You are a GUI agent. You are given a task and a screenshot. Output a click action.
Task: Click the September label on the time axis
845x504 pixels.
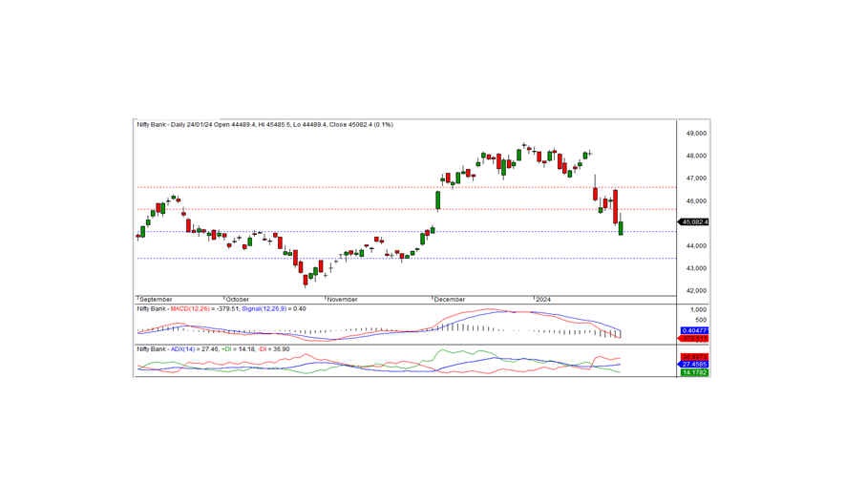(x=156, y=299)
